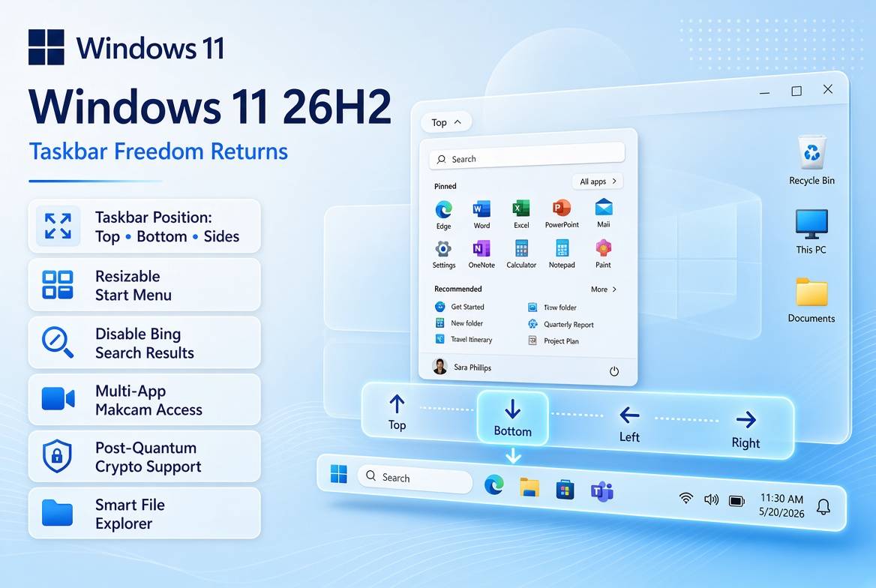876x588 pixels.
Task: Open Notepad from the pinned apps
Action: pos(562,253)
